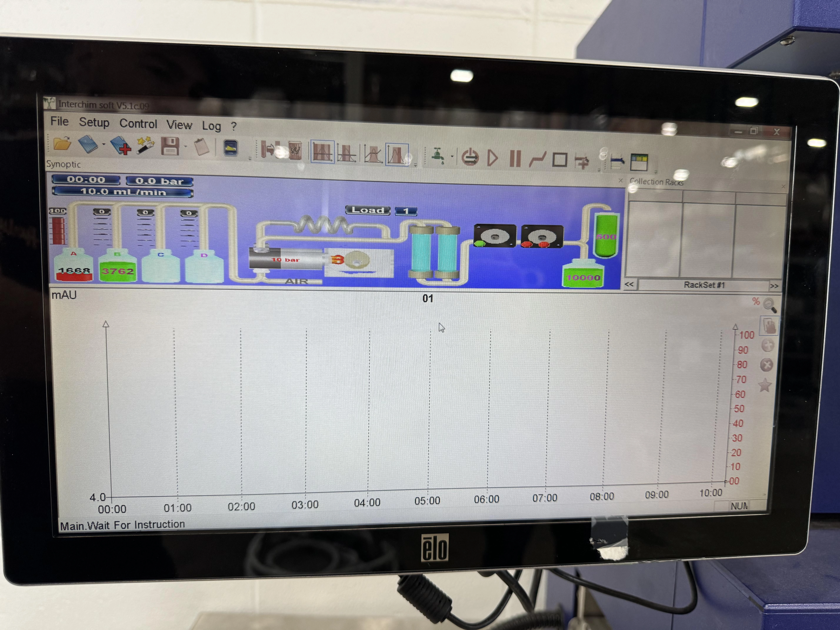Click the Load valve position label

368,210
